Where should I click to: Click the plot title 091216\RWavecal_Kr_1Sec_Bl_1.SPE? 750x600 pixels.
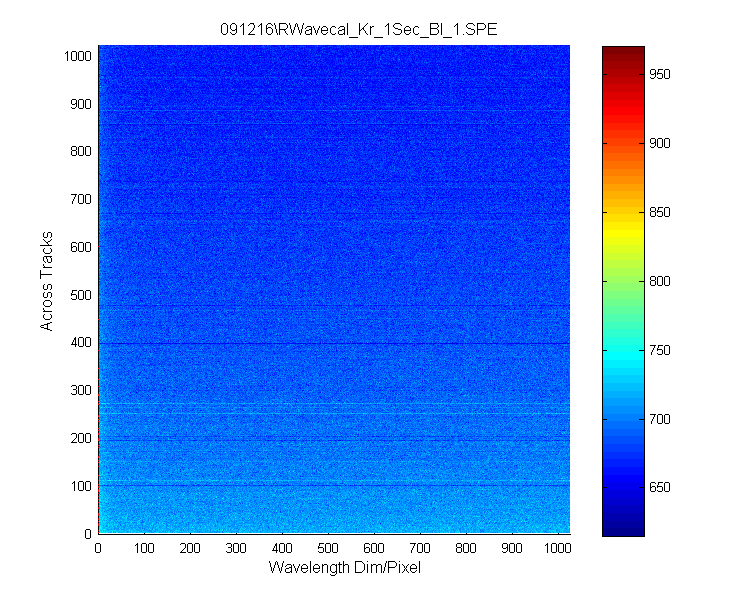(x=359, y=30)
